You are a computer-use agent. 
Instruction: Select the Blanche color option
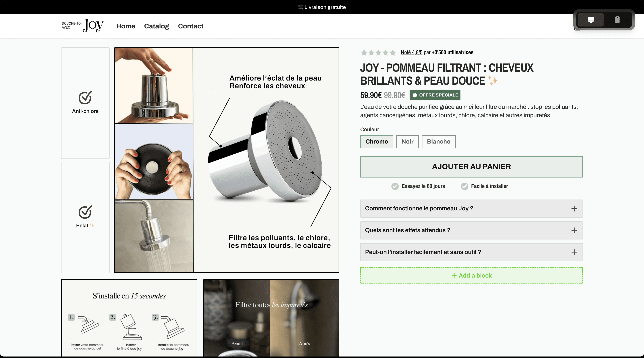pos(438,142)
